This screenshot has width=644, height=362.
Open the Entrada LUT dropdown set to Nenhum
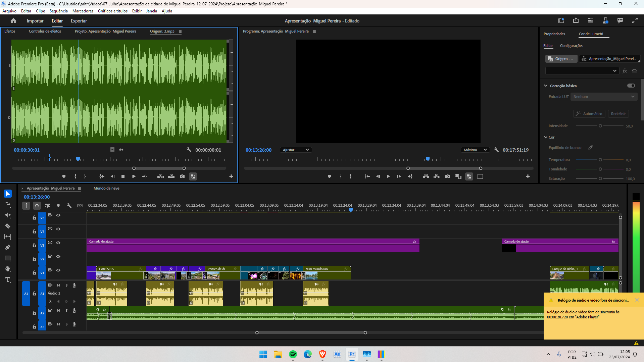[x=603, y=97]
